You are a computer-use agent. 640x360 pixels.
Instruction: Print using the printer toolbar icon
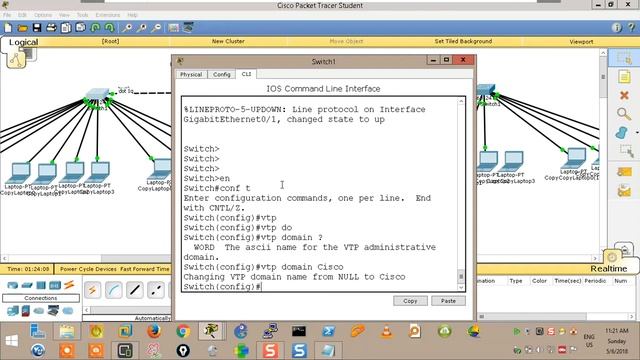[x=51, y=28]
